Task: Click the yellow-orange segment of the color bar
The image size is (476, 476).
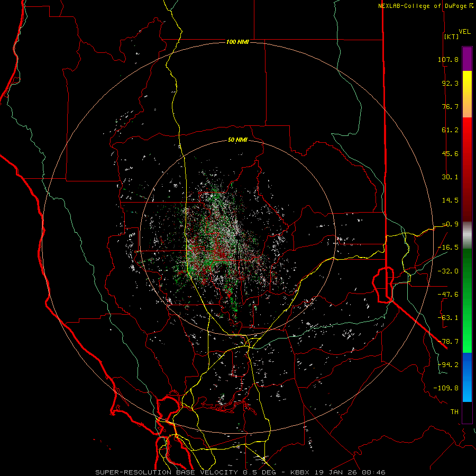Action: tap(467, 94)
